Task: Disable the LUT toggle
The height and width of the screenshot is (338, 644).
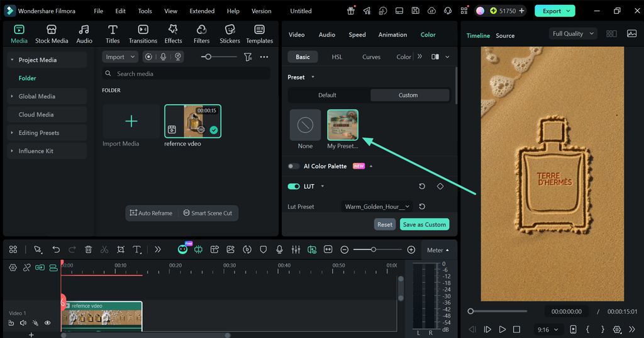Action: point(294,186)
